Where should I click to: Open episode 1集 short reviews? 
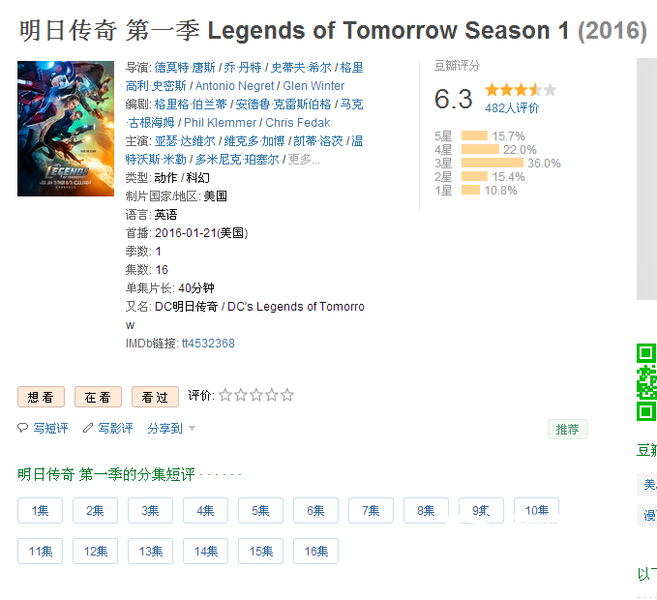click(x=40, y=510)
